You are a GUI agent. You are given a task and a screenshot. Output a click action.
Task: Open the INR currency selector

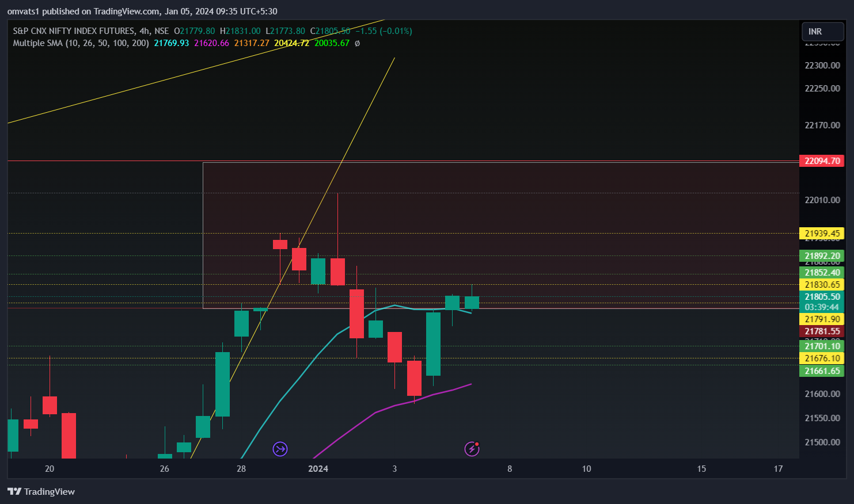[823, 32]
